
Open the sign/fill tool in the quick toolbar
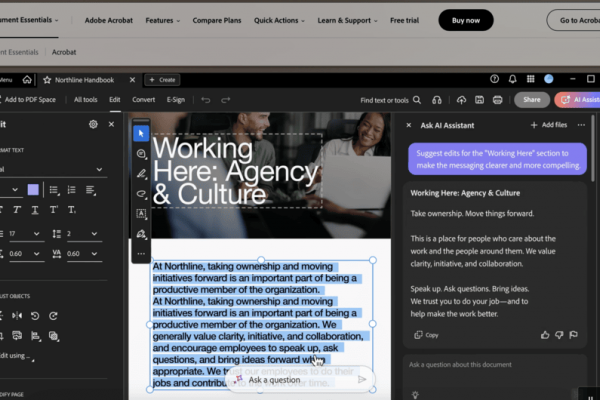pyautogui.click(x=141, y=233)
